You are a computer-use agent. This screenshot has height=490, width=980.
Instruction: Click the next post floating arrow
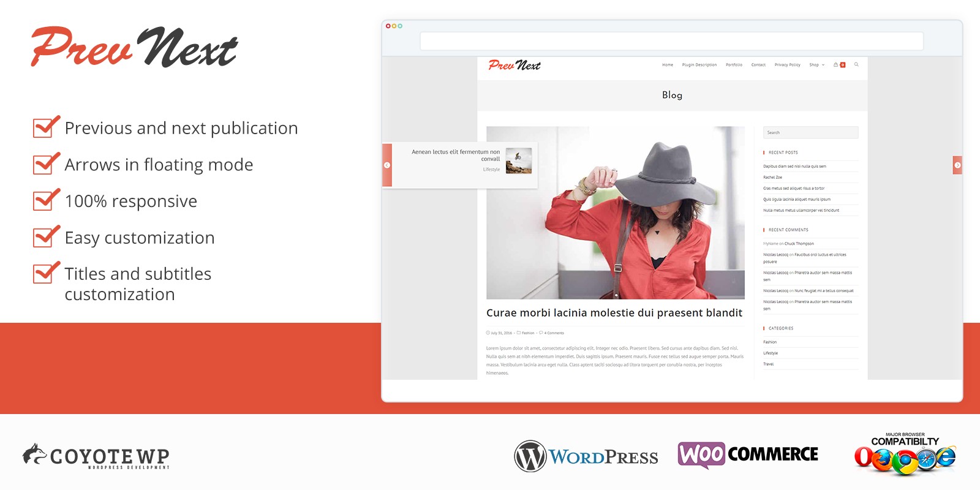[x=957, y=165]
